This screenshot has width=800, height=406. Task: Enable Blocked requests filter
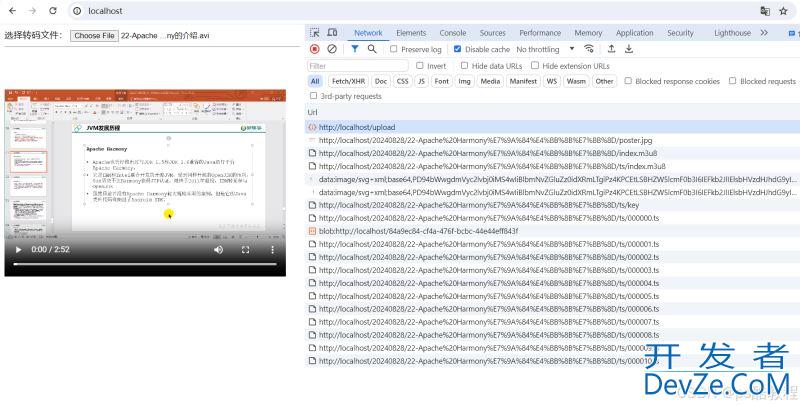pos(732,81)
